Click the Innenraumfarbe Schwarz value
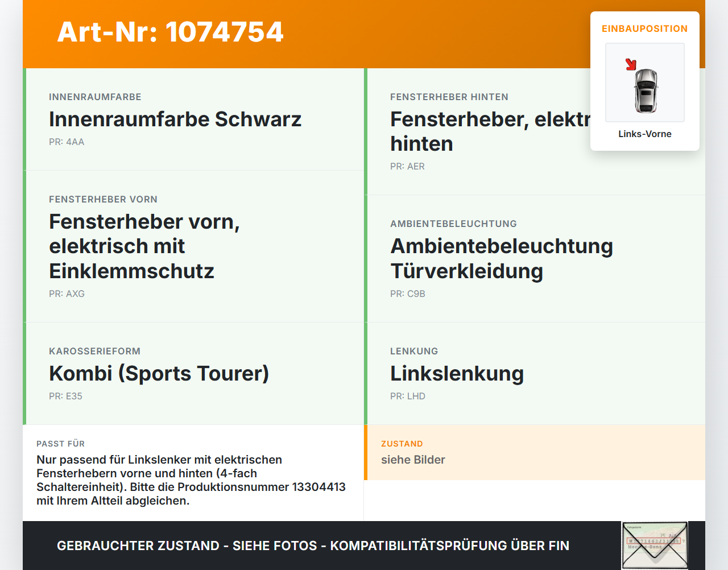The width and height of the screenshot is (728, 570). (x=175, y=119)
